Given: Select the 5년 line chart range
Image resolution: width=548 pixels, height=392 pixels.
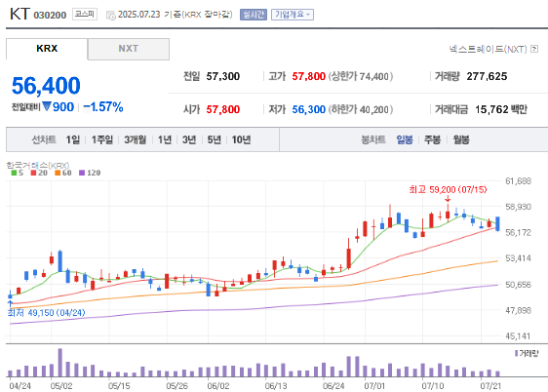Looking at the screenshot, I should (x=215, y=139).
